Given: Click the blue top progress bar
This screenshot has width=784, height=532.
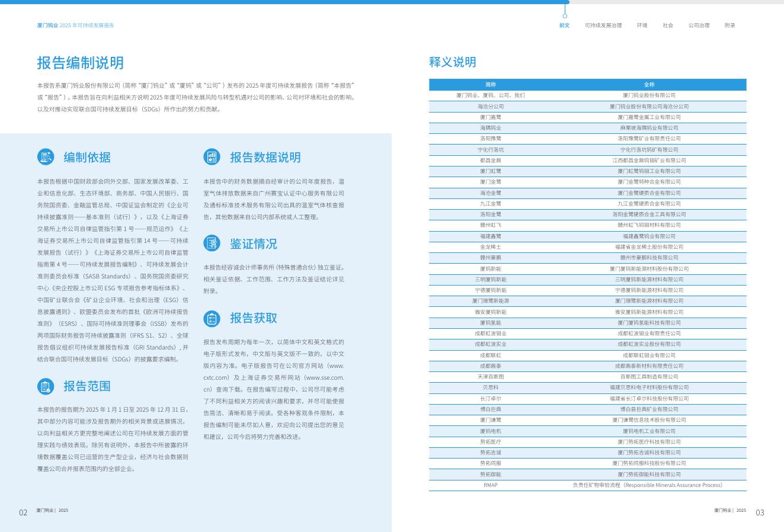Looking at the screenshot, I should (x=284, y=2).
